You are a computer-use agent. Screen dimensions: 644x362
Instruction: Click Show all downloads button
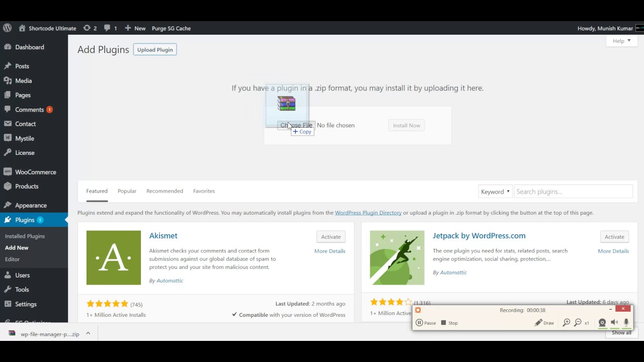click(x=621, y=333)
